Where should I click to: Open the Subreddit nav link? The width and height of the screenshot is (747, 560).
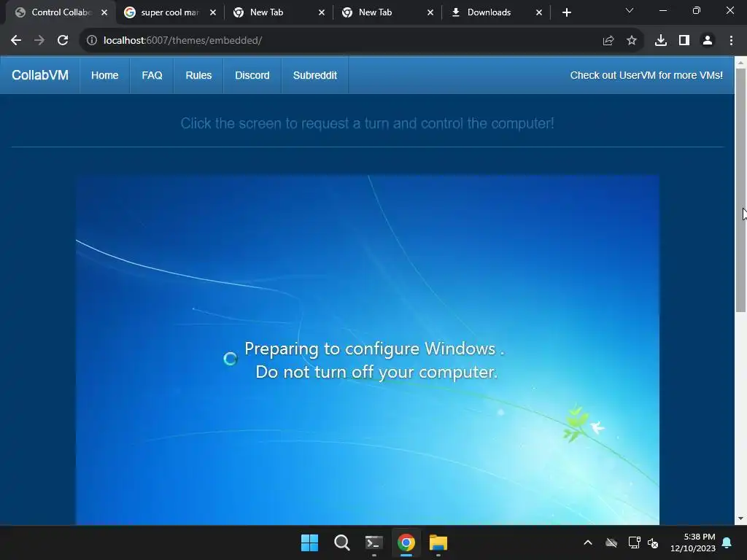tap(315, 75)
